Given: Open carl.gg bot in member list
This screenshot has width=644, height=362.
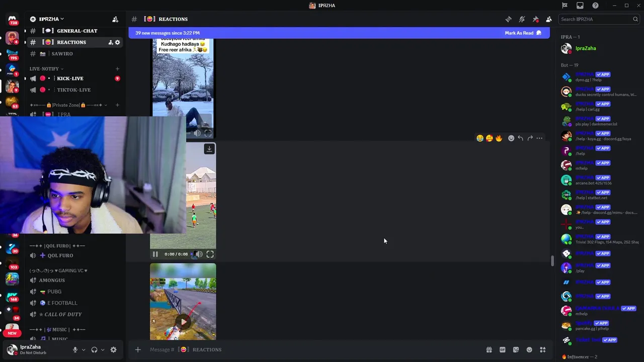Looking at the screenshot, I should click(600, 107).
